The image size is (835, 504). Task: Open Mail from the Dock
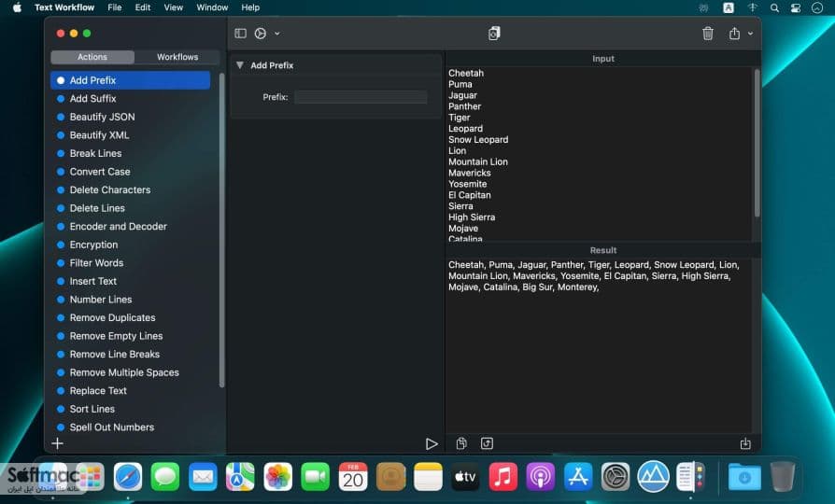pos(203,476)
